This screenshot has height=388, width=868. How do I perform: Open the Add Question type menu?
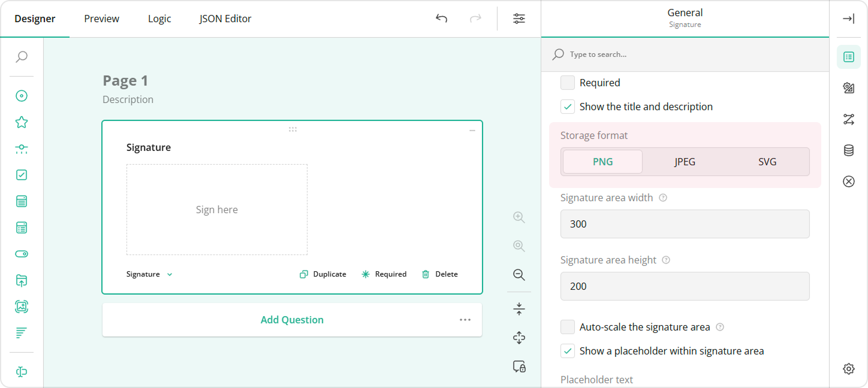click(465, 320)
